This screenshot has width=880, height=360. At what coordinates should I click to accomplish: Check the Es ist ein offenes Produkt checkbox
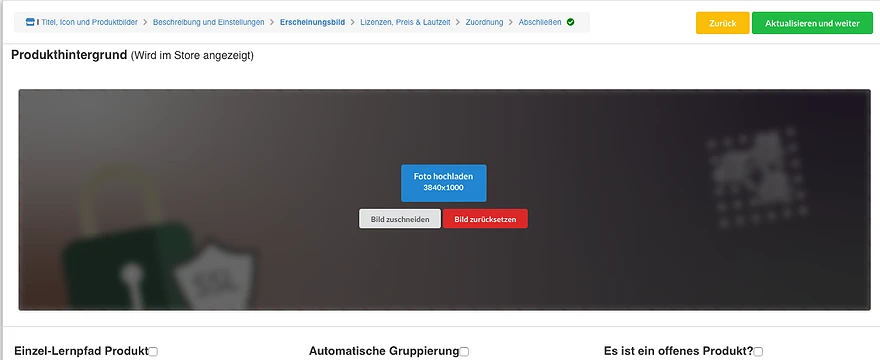coord(758,352)
